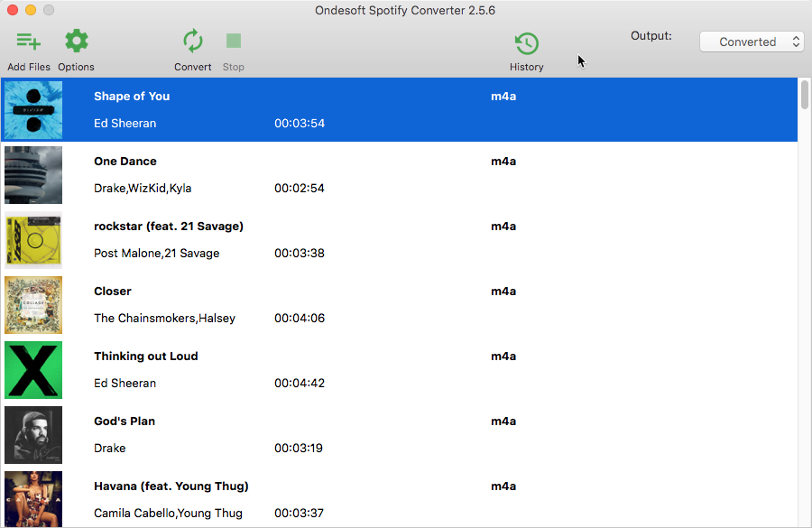Click the red close window button

[13, 10]
